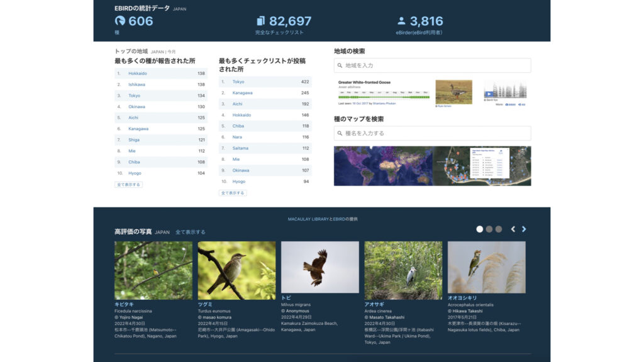
Task: Open Kanagawa in the species list
Action: click(x=138, y=129)
